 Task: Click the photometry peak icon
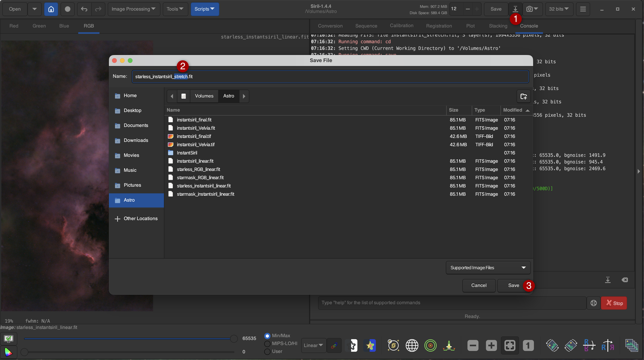pos(449,345)
